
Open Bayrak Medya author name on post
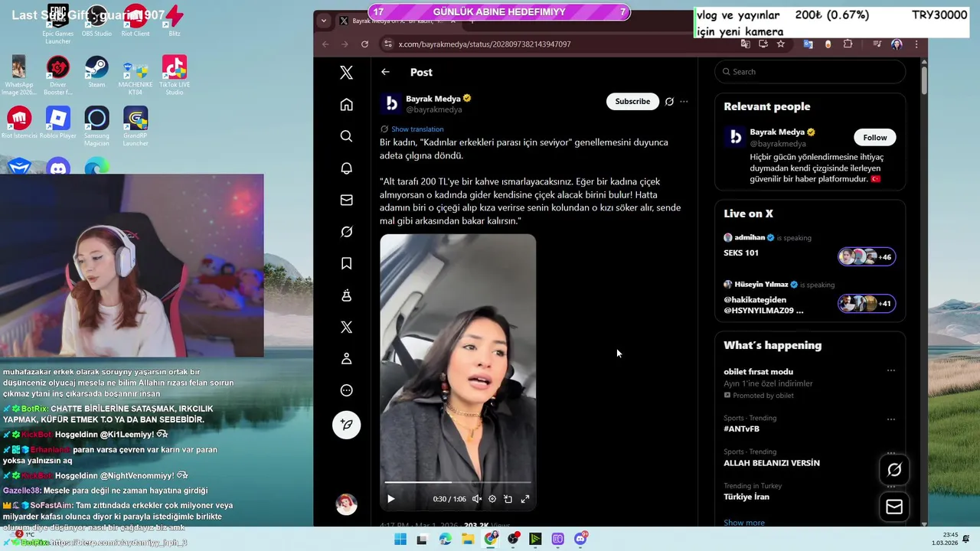(433, 99)
